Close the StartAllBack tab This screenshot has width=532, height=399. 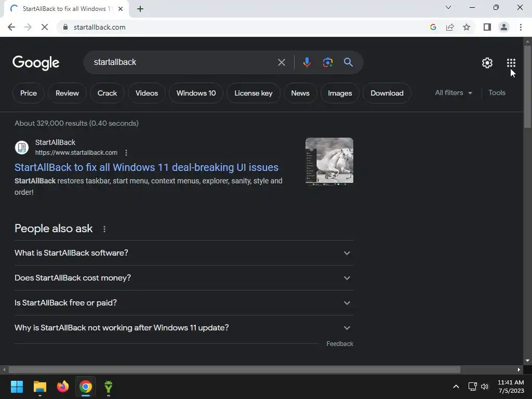[x=121, y=9]
